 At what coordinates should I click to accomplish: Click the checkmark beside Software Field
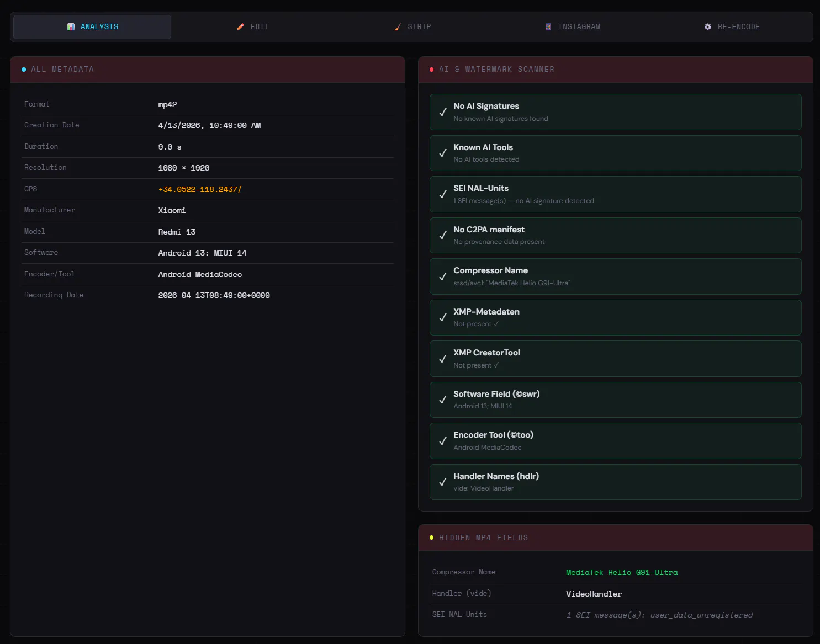(x=443, y=400)
